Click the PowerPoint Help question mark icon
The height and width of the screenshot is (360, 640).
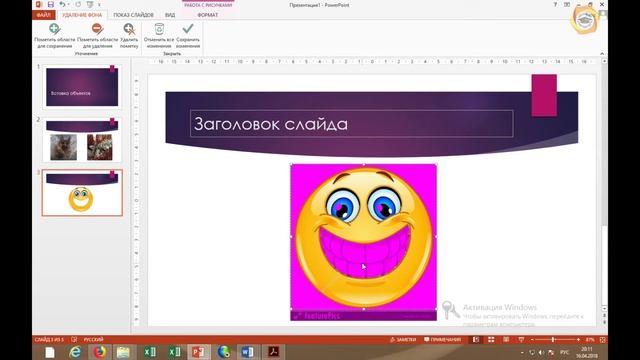[555, 4]
